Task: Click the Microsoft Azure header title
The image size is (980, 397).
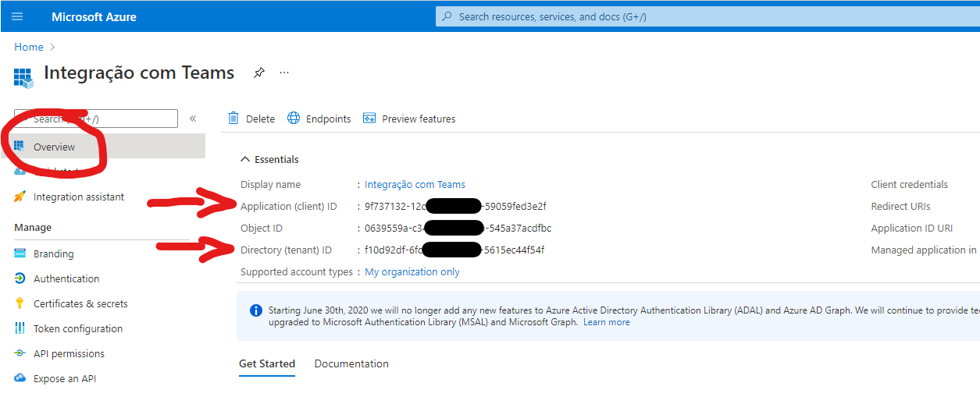Action: point(94,16)
